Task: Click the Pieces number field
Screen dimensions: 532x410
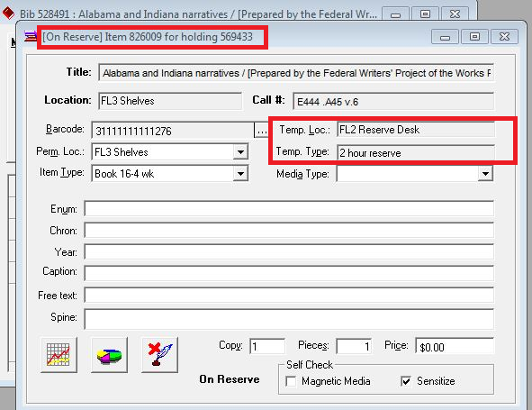Action: [354, 346]
